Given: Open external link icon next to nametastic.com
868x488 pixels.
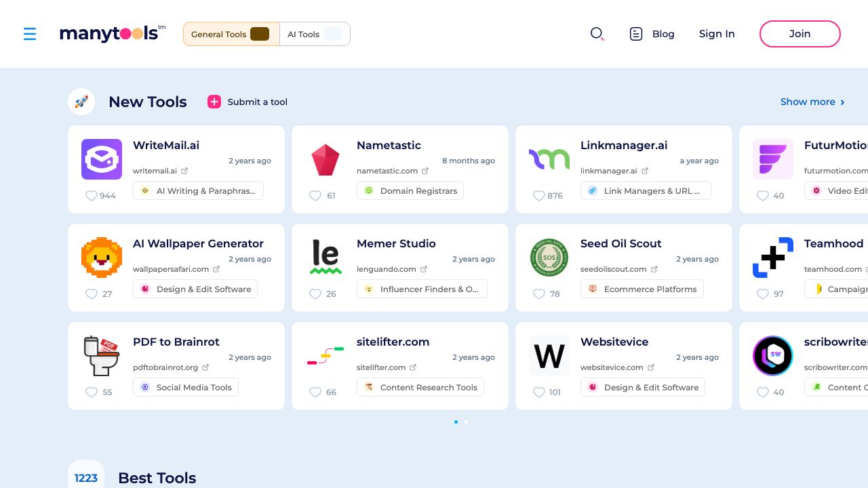Looking at the screenshot, I should coord(425,171).
